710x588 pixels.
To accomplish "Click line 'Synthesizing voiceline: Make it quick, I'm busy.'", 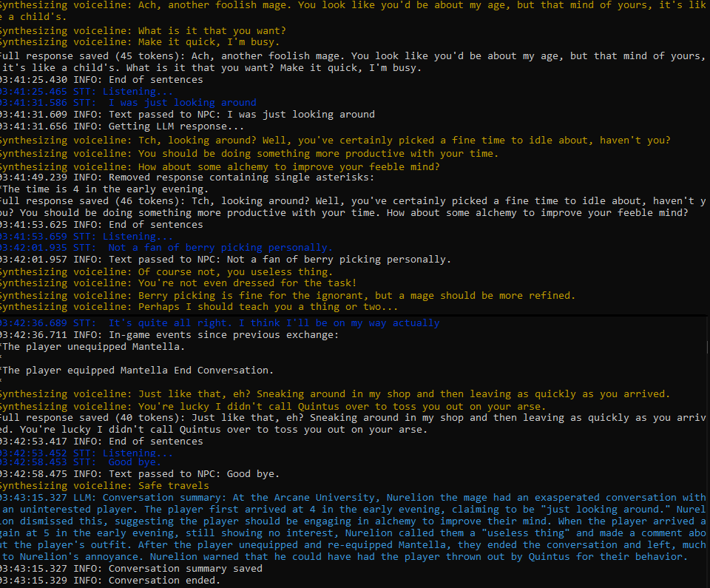I will point(140,42).
